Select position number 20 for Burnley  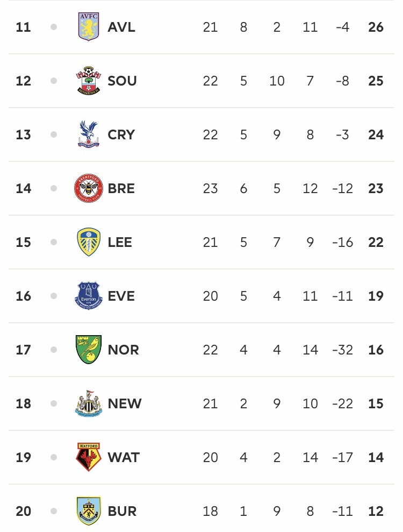24,511
